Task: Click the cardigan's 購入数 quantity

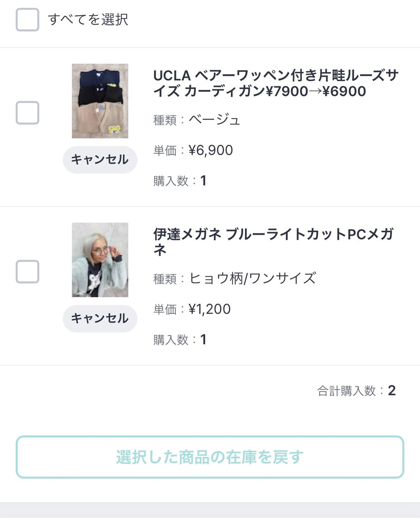Action: point(203,181)
